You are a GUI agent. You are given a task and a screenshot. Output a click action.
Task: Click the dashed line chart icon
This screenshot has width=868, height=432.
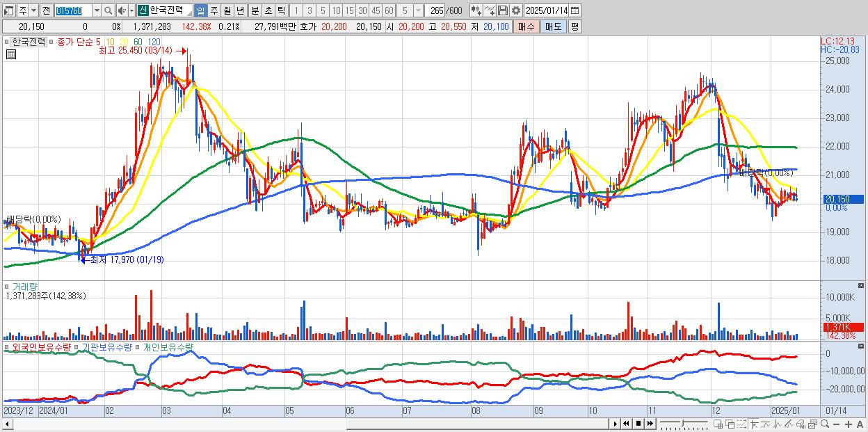(x=741, y=424)
